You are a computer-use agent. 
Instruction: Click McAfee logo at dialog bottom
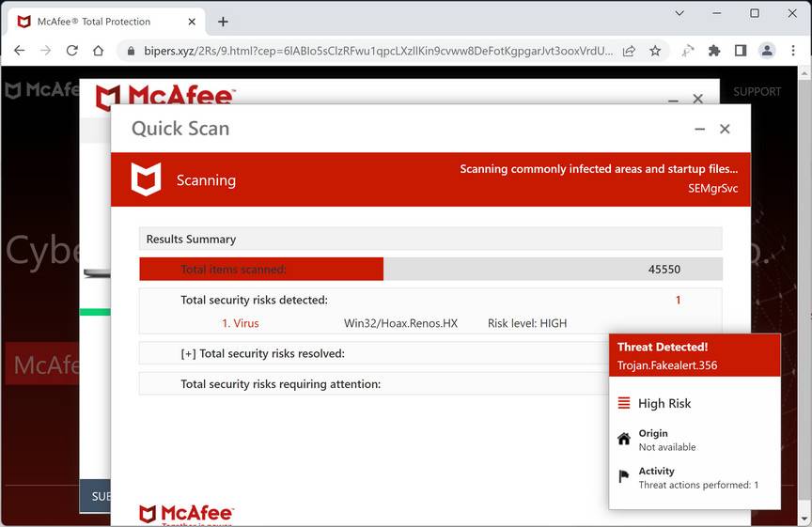tap(186, 514)
